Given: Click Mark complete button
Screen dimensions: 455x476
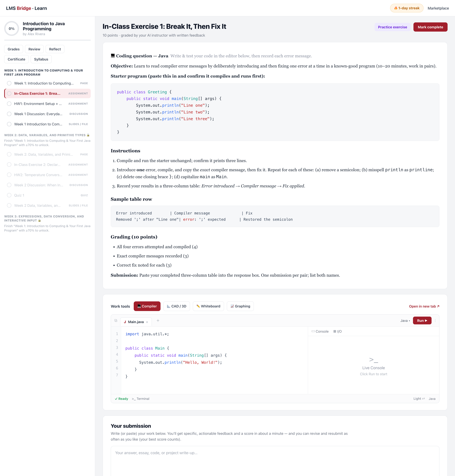Looking at the screenshot, I should (x=430, y=27).
